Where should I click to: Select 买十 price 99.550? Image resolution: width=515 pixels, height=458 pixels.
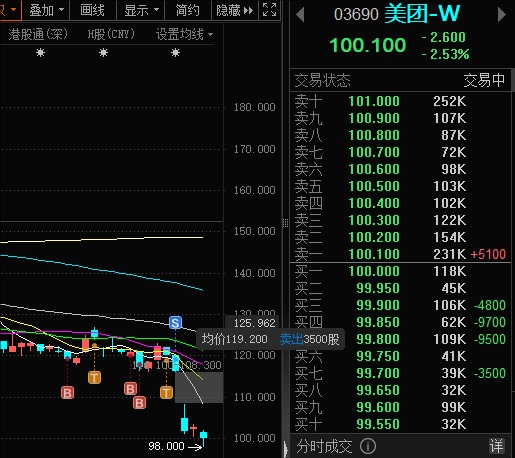point(378,424)
